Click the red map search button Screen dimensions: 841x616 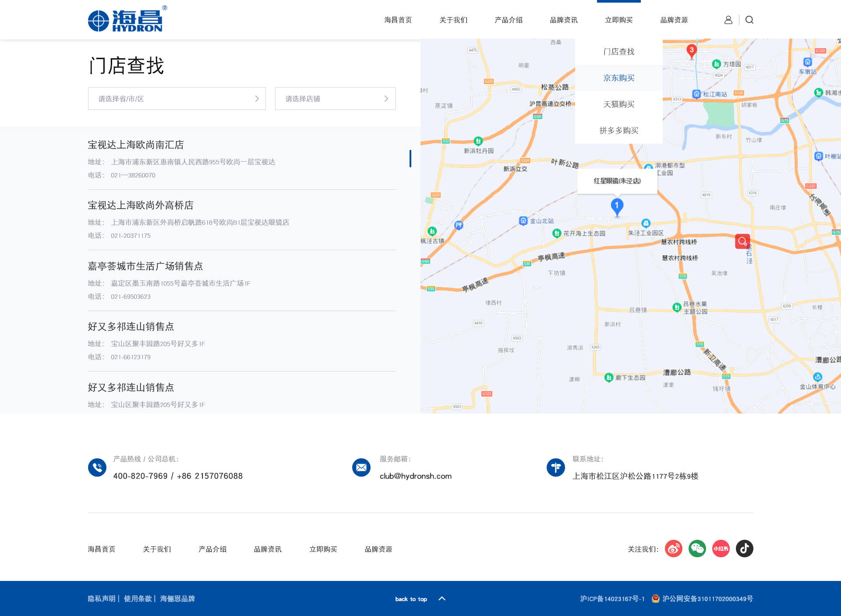[742, 241]
